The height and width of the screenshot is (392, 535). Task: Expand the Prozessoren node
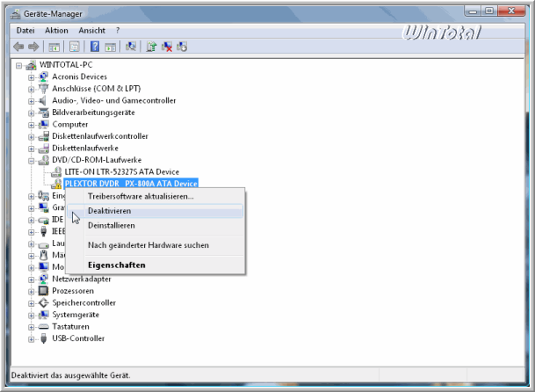coord(31,292)
